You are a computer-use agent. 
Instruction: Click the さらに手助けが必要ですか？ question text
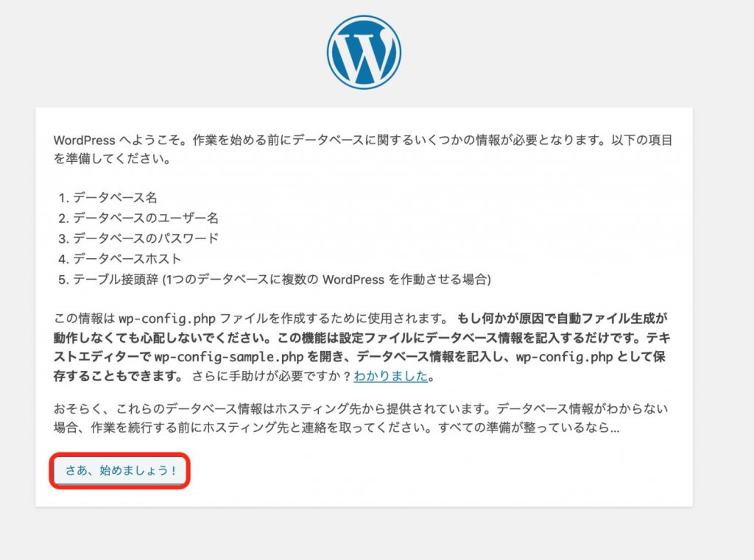click(x=271, y=376)
